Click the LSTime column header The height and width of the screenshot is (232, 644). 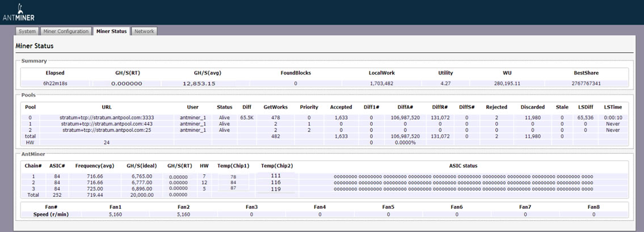coord(612,107)
